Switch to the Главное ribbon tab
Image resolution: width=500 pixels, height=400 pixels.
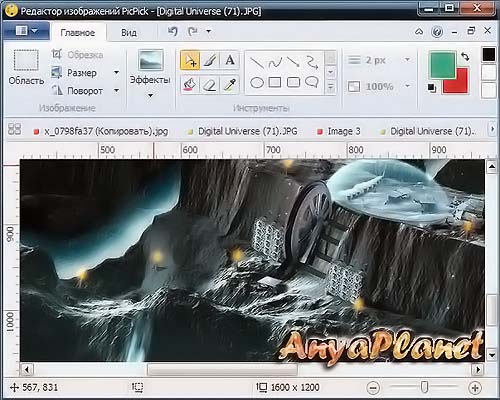point(78,33)
